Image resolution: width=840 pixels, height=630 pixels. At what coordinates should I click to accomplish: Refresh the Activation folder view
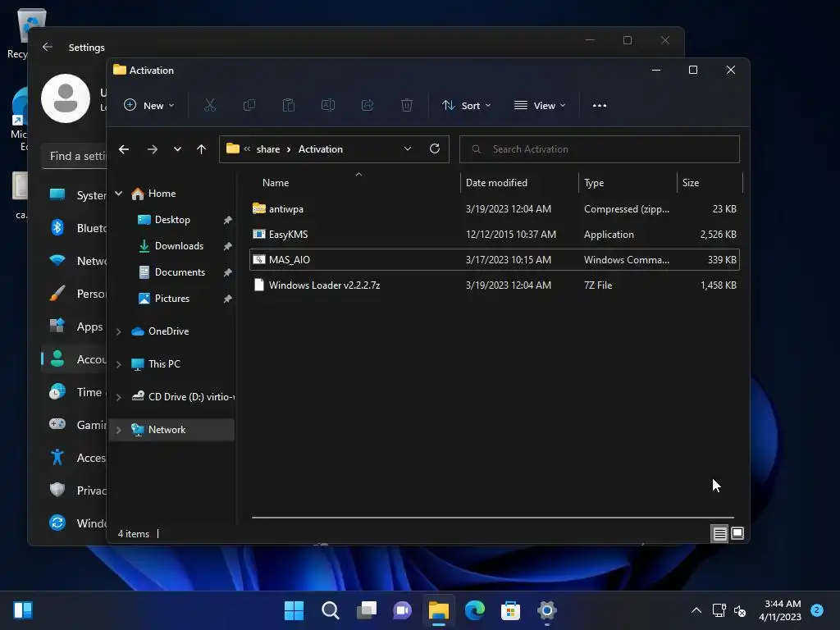pyautogui.click(x=435, y=149)
